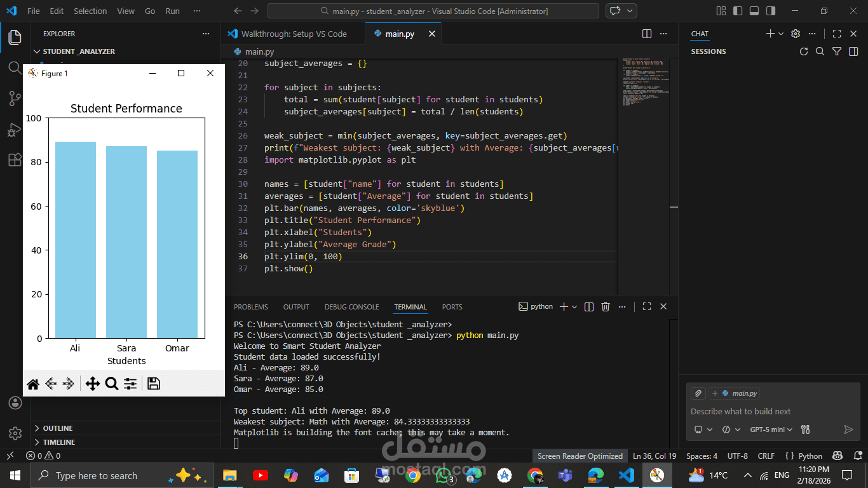Open the File menu
The image size is (868, 488).
[34, 11]
